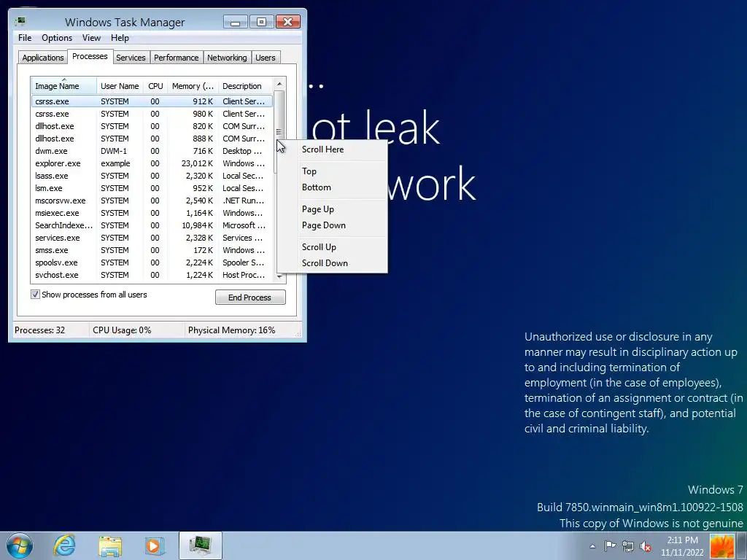The width and height of the screenshot is (747, 560).
Task: Open the Start menu orb
Action: click(x=20, y=545)
